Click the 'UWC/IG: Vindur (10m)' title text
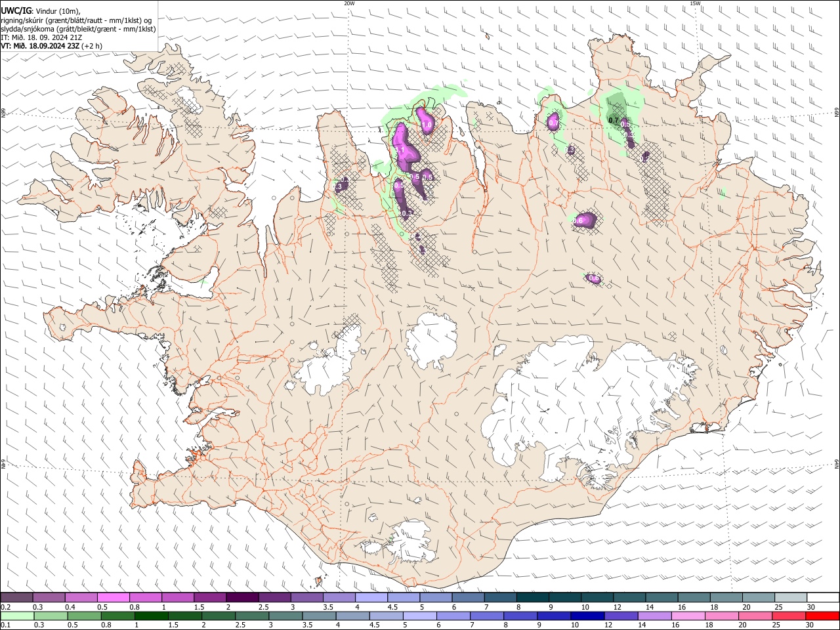This screenshot has height=630, width=840. [x=40, y=10]
